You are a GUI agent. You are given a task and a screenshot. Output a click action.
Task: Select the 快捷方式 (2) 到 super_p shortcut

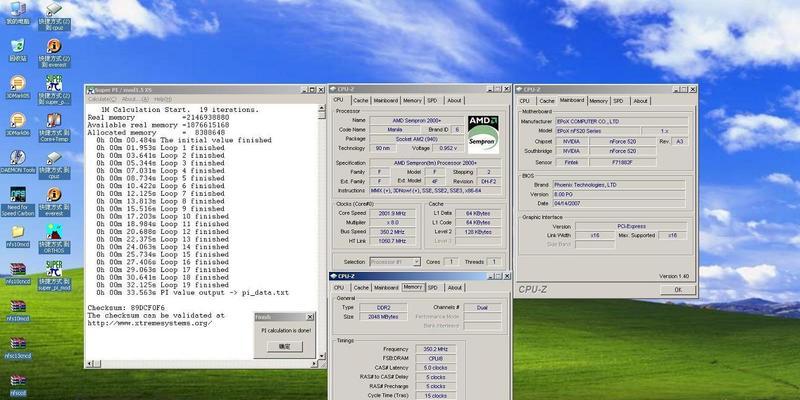54,90
